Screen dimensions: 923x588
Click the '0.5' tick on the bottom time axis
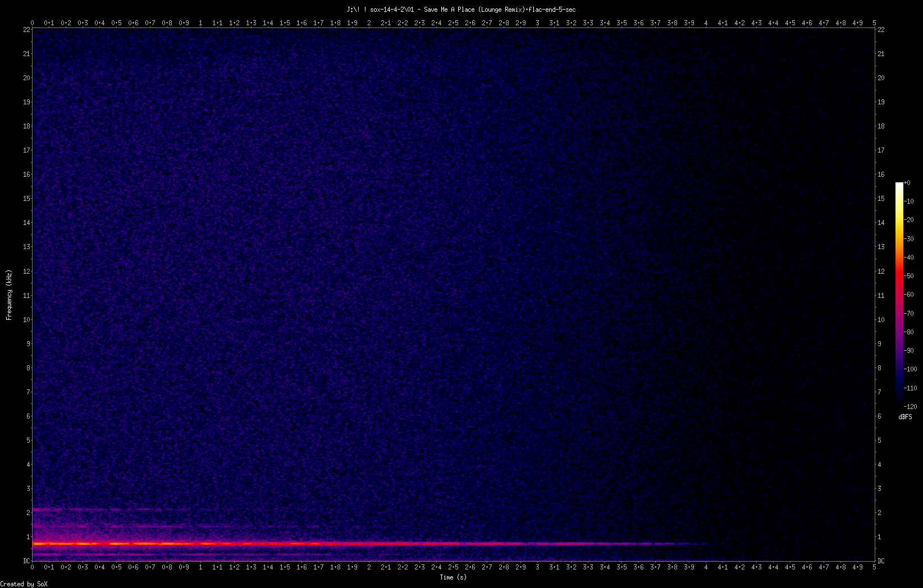117,567
